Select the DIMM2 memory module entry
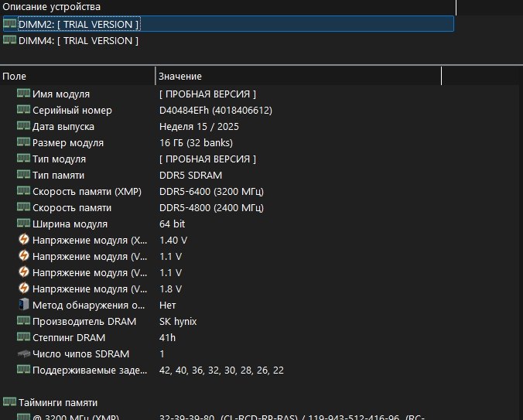 (228, 24)
